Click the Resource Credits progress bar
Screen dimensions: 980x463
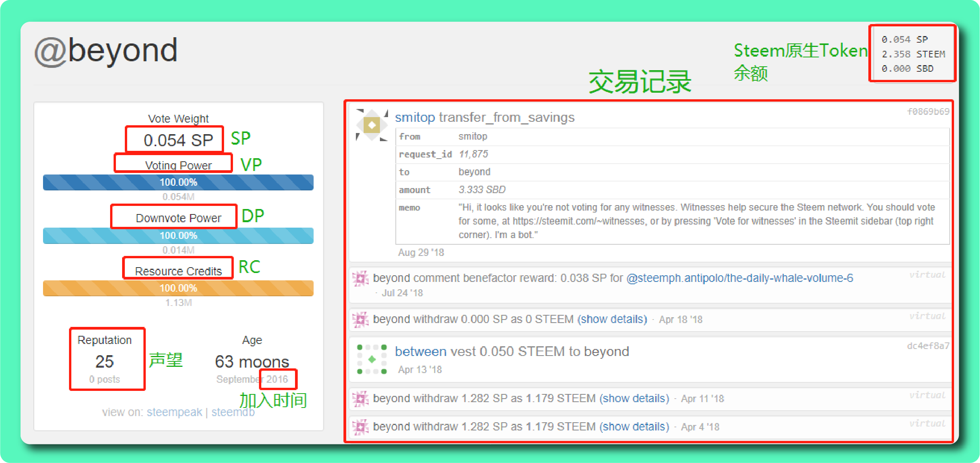coord(178,288)
